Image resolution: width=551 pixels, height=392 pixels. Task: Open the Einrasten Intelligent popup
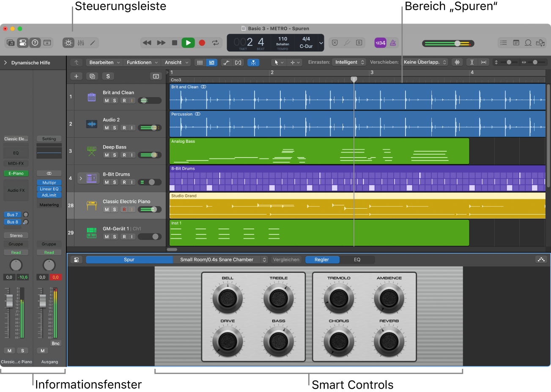tap(349, 62)
